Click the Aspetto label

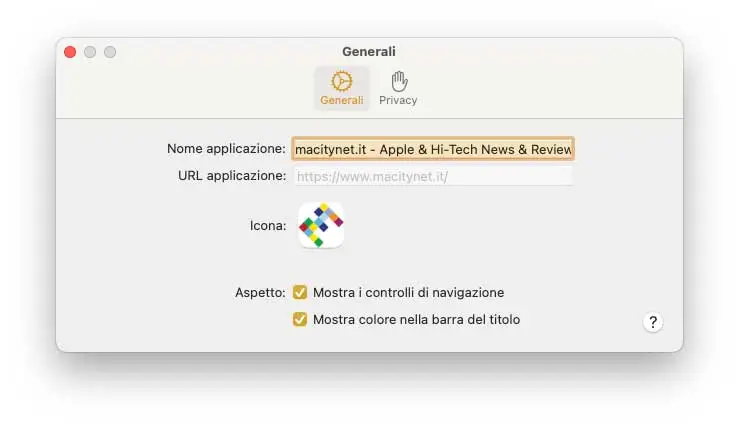pos(260,293)
